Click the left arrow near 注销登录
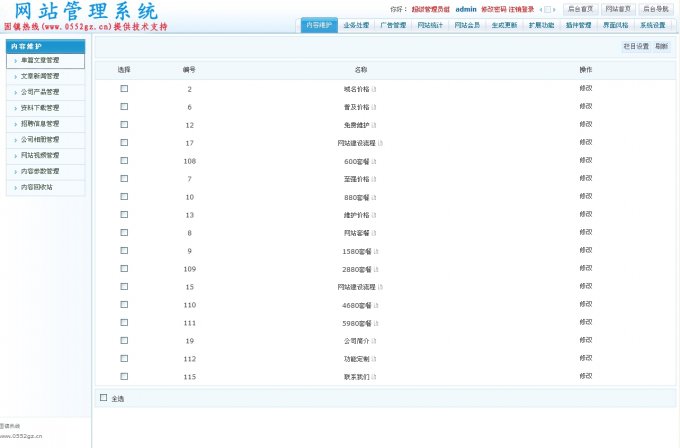This screenshot has height=448, width=680. coord(541,10)
